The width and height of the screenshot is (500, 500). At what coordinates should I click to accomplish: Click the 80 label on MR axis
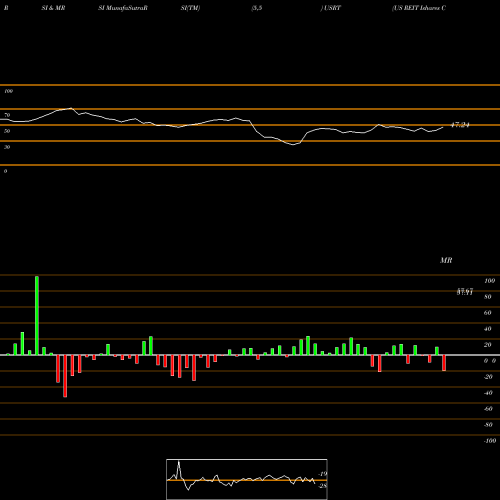point(488,297)
